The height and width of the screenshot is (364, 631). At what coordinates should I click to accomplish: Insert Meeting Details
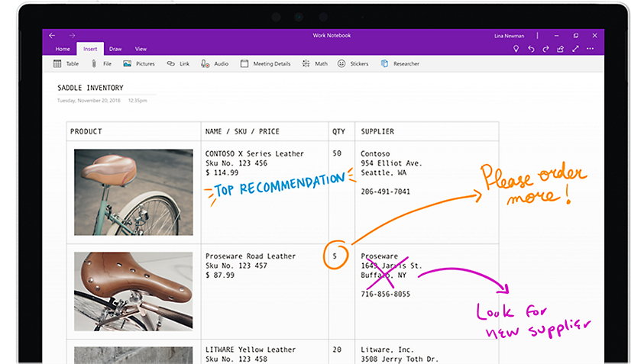click(x=265, y=64)
